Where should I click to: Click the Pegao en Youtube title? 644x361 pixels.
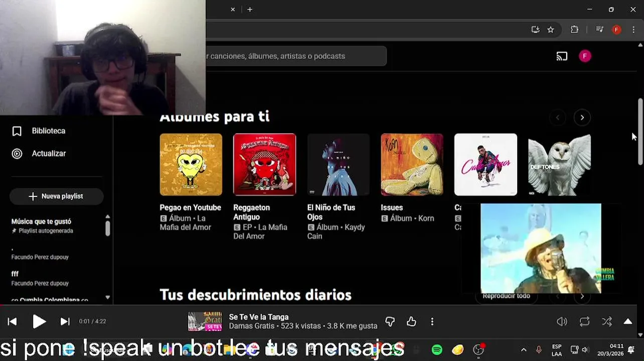point(190,208)
